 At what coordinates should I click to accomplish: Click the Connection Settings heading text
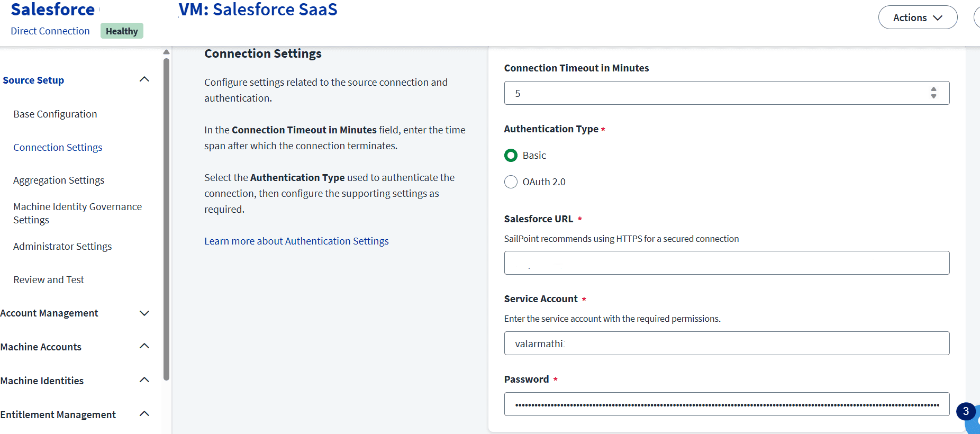coord(263,53)
